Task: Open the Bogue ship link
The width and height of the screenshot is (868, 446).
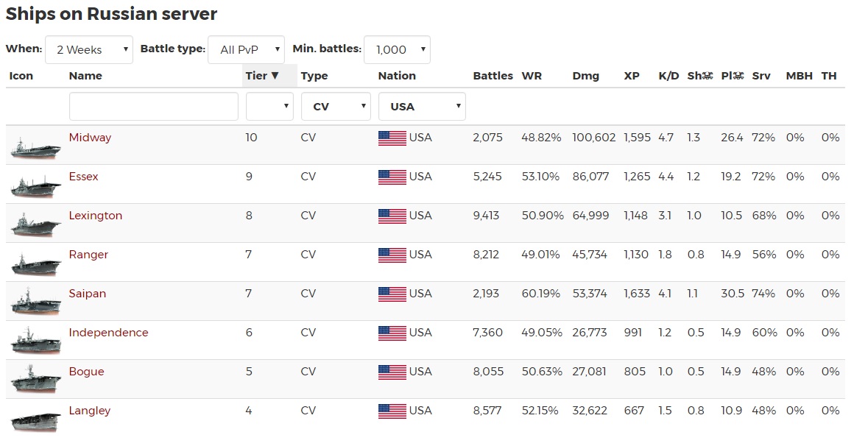Action: tap(86, 372)
